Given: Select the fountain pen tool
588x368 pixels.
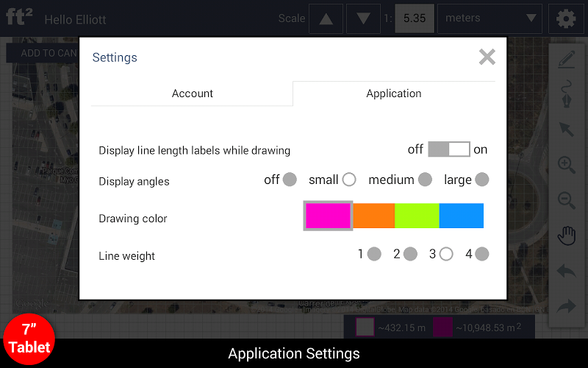Looking at the screenshot, I should (x=566, y=95).
